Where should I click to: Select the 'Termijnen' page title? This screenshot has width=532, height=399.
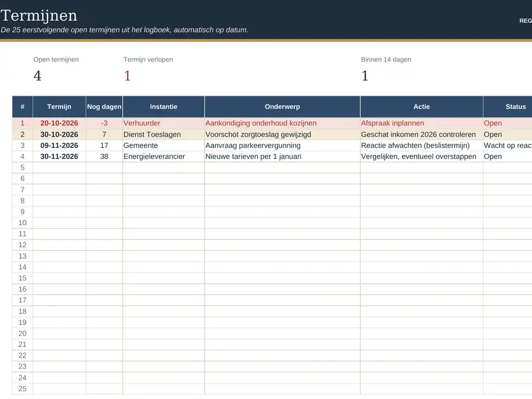[x=39, y=15]
